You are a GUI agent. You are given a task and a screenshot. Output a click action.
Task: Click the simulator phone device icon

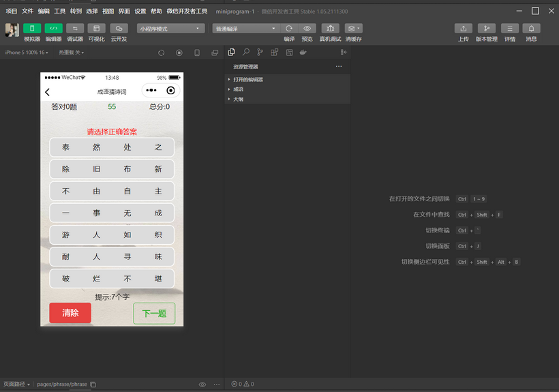[x=197, y=52]
